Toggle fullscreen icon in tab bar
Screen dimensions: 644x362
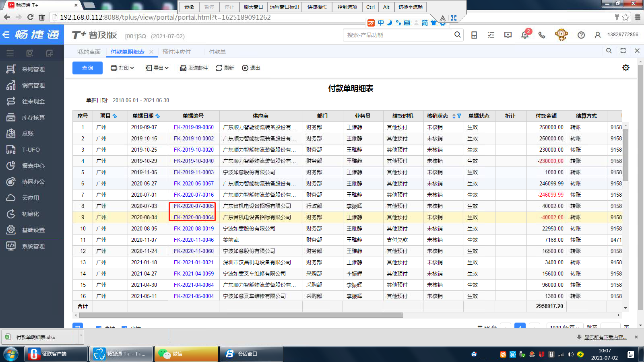pyautogui.click(x=623, y=51)
